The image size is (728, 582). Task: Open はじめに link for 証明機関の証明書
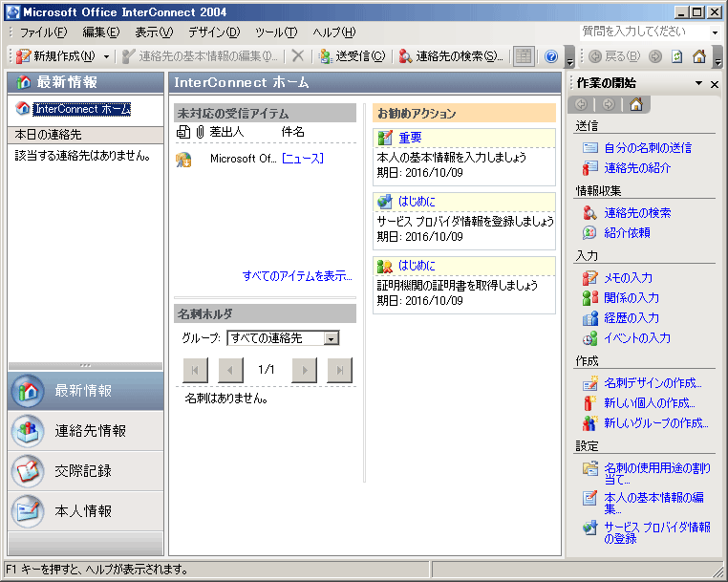coord(417,266)
